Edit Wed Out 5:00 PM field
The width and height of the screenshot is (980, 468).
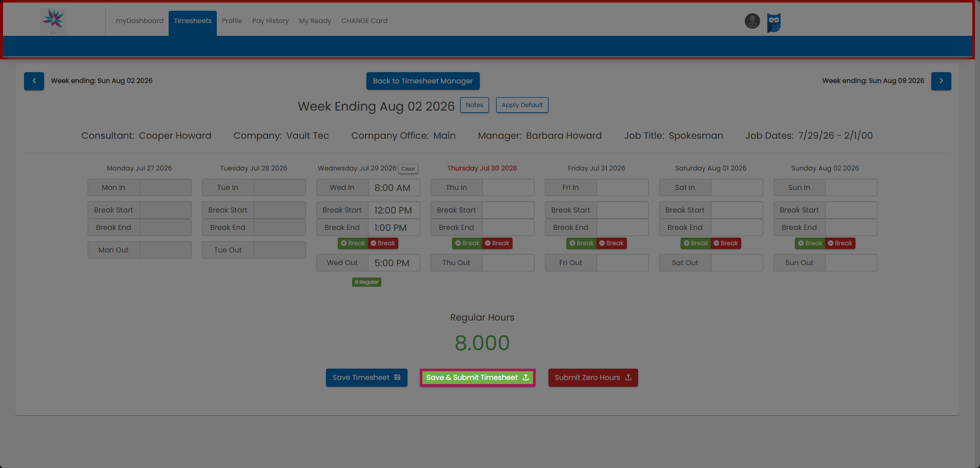[394, 263]
